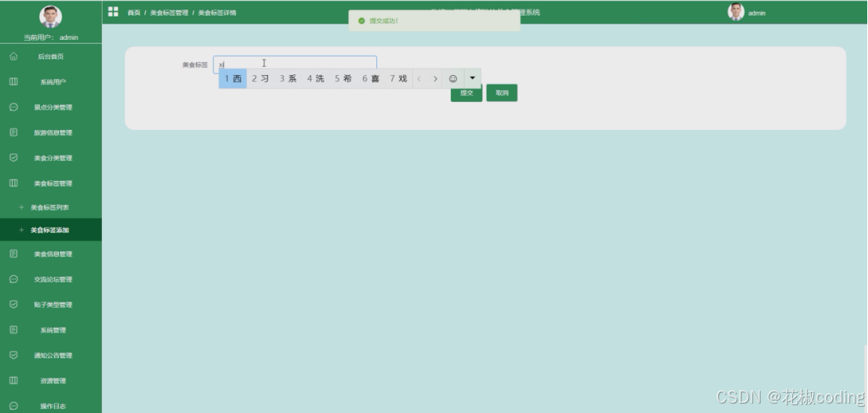Click the document icon beside 旅游信息管理
Screen dimensions: 868x413
pos(14,132)
